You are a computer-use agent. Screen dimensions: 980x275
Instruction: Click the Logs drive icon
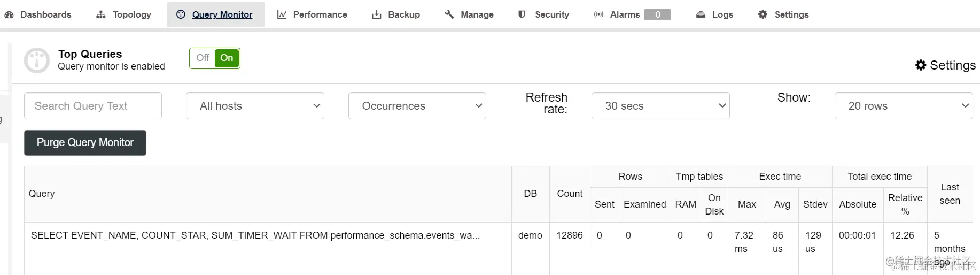(x=701, y=15)
